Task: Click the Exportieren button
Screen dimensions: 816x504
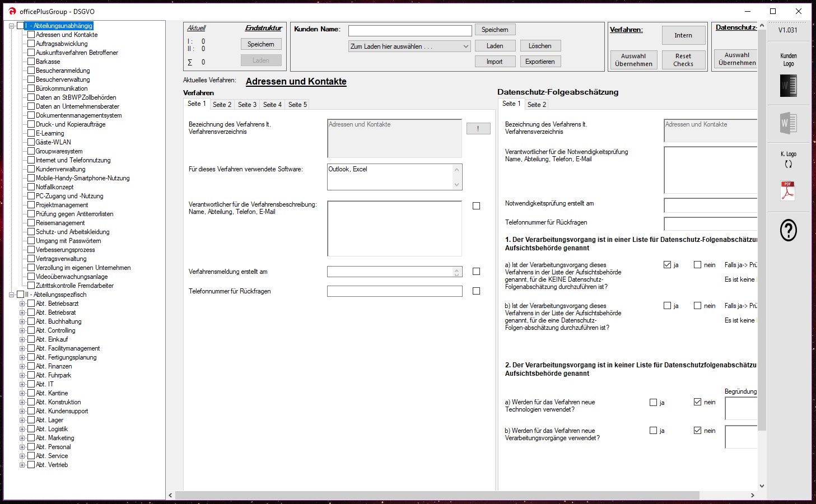Action: (540, 62)
